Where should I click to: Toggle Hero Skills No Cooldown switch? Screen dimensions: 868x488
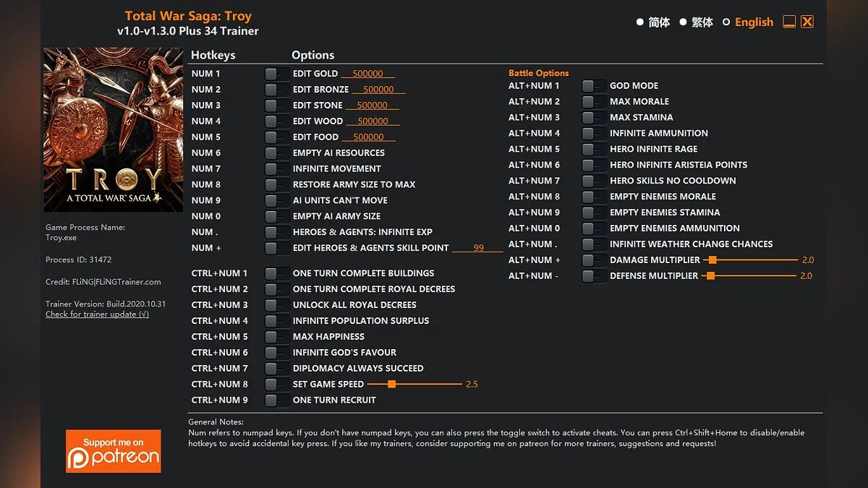[595, 181]
